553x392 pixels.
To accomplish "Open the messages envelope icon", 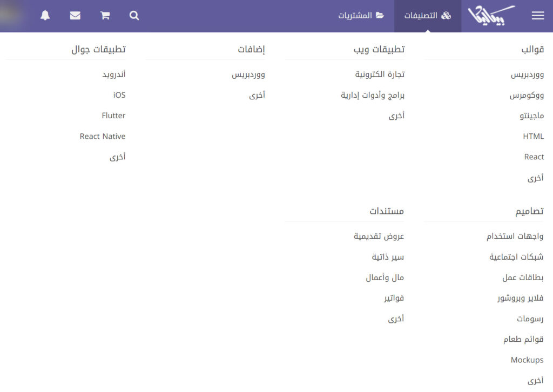I will pyautogui.click(x=75, y=15).
